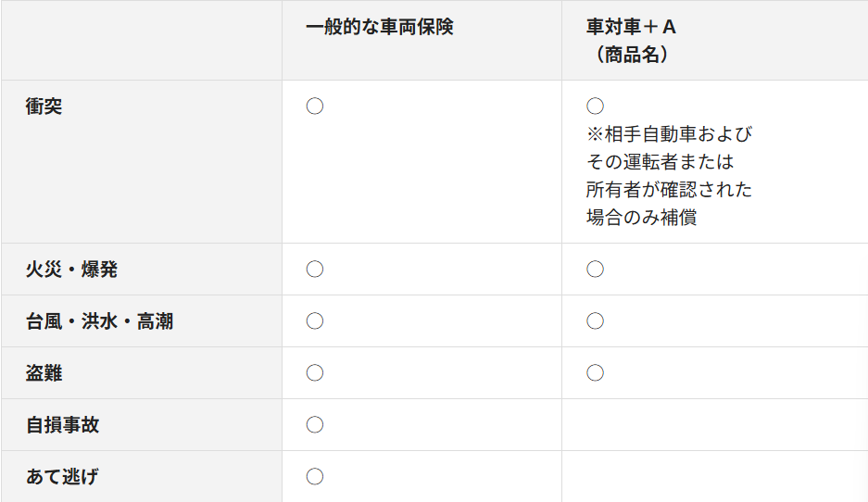Screen dimensions: 868x502
Task: Click the あて逃げ row label
Action: coord(62,478)
